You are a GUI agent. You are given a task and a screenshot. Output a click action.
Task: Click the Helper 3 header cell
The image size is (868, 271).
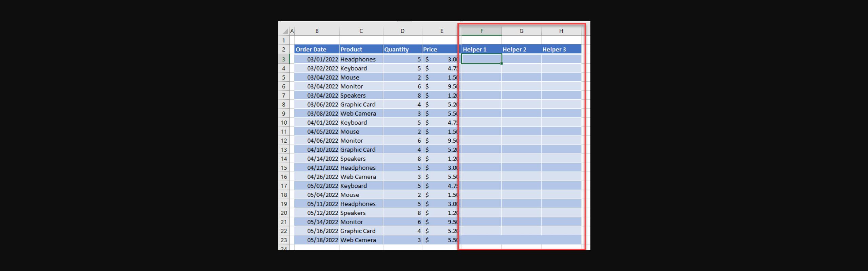point(561,49)
